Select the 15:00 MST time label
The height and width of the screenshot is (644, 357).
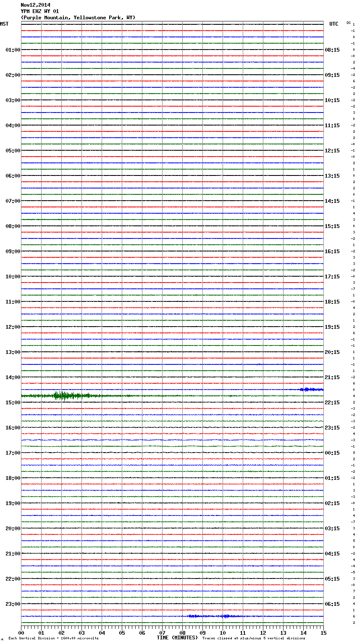pyautogui.click(x=13, y=403)
